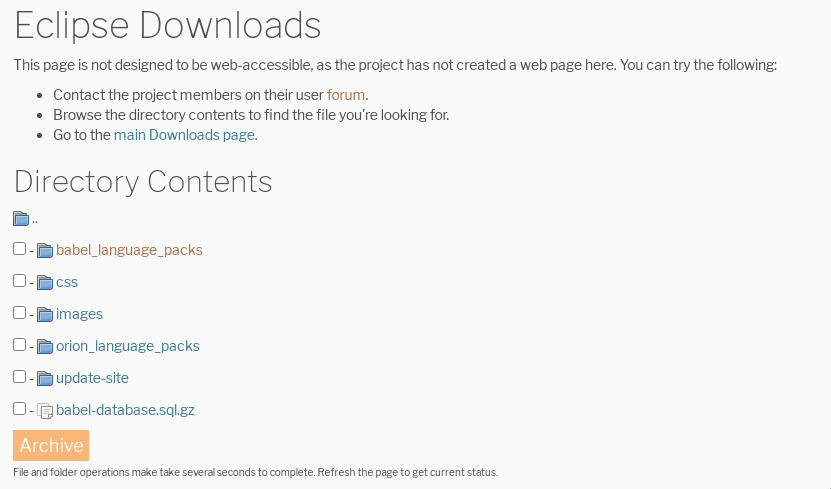The image size is (831, 489).
Task: Open the update-site directory link
Action: coord(92,378)
